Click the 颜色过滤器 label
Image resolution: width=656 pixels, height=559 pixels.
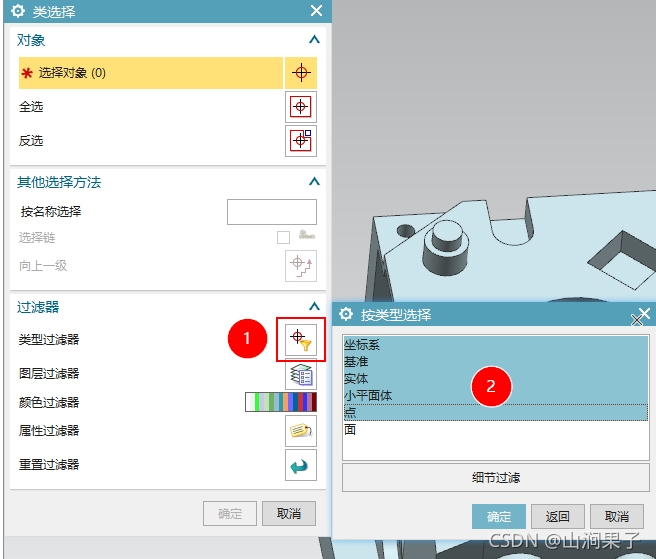pos(49,403)
